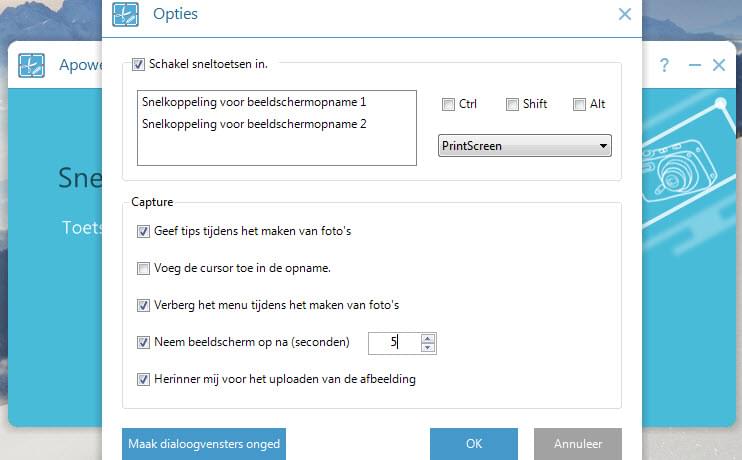Click the Annuleer button
Screen dimensions: 742x460
[x=578, y=444]
